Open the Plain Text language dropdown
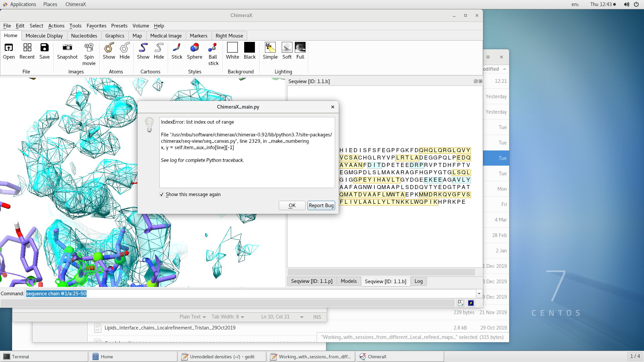This screenshot has width=644, height=362. [x=193, y=317]
